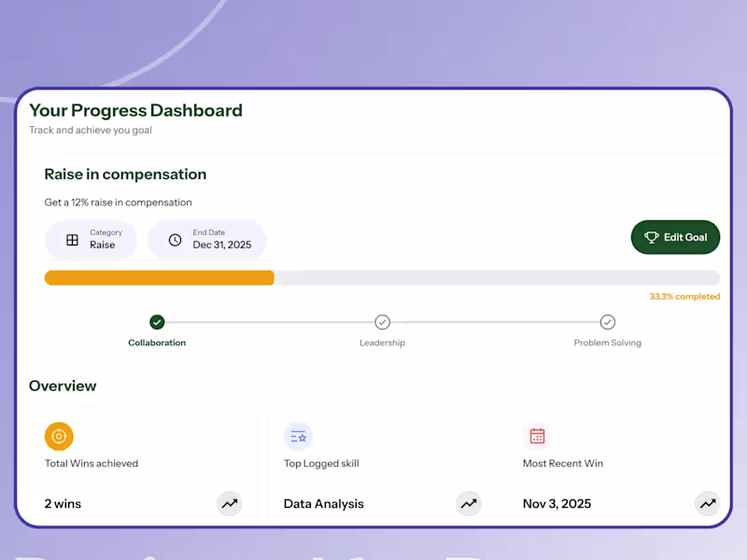Click Track and achieve you goal subtitle
Viewport: 747px width, 560px height.
(x=91, y=130)
